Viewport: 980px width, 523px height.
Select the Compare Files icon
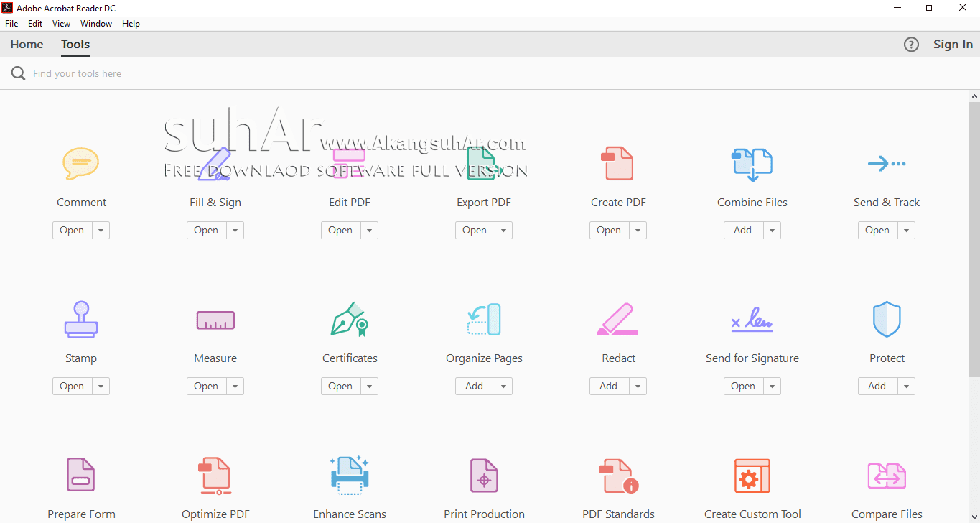(887, 476)
